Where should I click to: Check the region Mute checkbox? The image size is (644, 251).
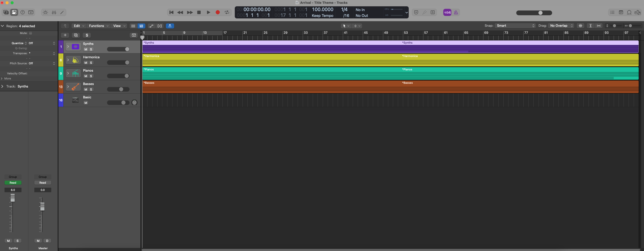pos(31,33)
